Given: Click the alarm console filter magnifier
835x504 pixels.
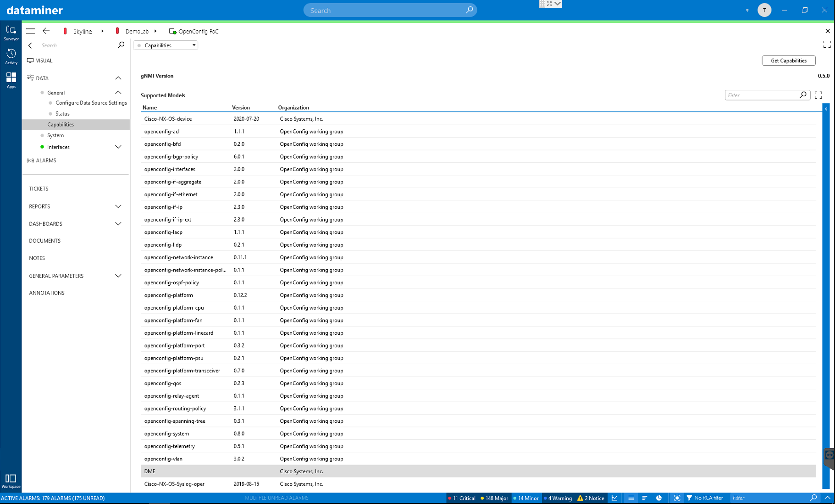Looking at the screenshot, I should point(813,498).
